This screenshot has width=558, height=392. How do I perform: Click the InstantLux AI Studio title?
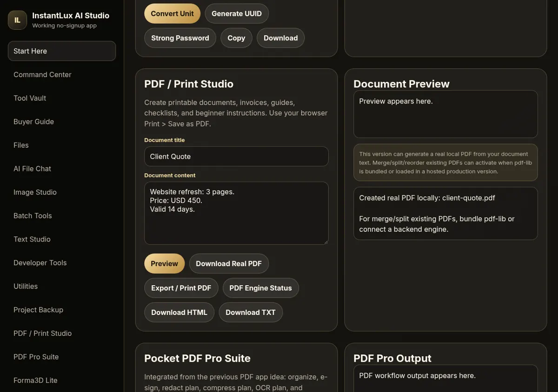tap(71, 16)
